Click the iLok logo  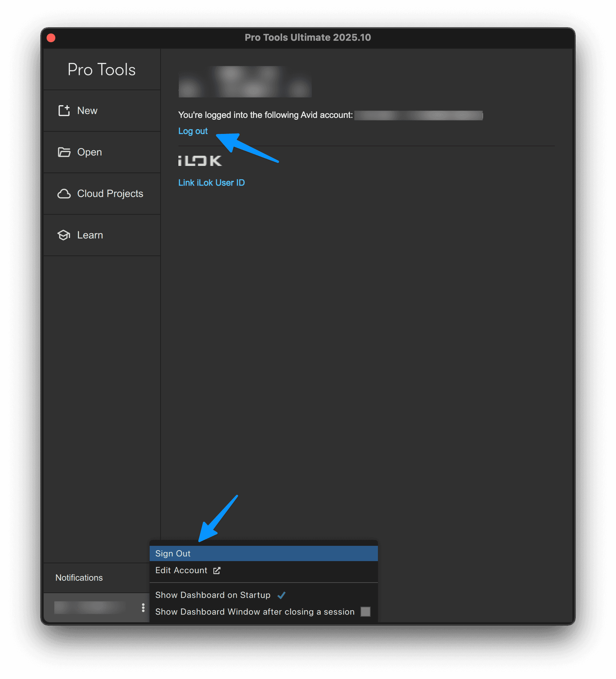point(200,161)
